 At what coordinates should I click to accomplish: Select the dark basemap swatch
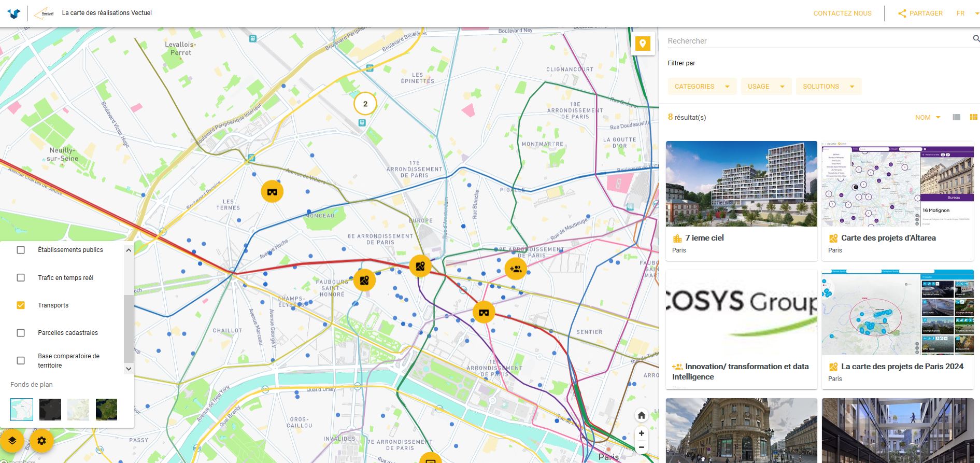pyautogui.click(x=50, y=410)
